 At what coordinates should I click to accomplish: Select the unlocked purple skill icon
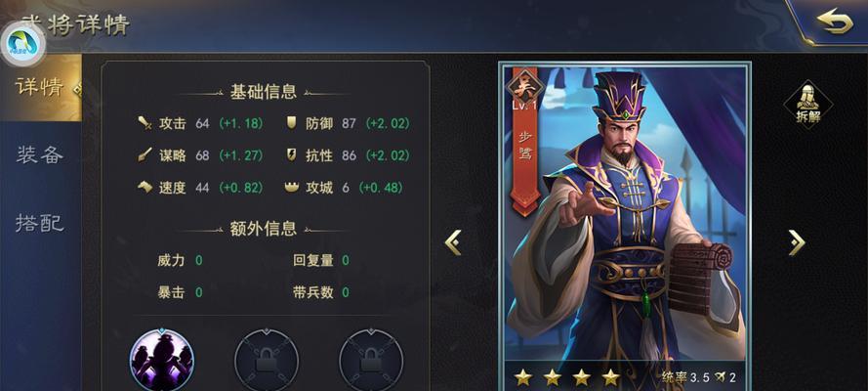pyautogui.click(x=162, y=360)
